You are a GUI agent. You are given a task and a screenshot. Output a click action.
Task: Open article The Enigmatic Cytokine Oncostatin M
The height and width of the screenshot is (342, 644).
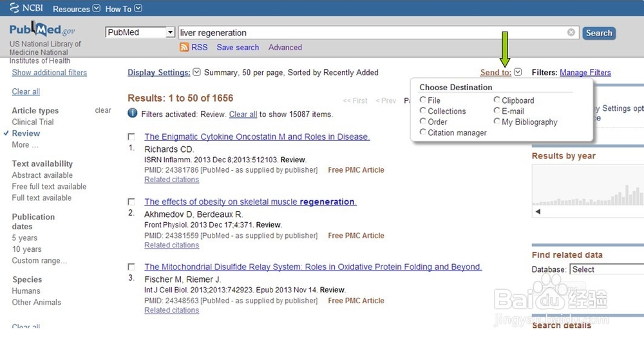point(257,137)
